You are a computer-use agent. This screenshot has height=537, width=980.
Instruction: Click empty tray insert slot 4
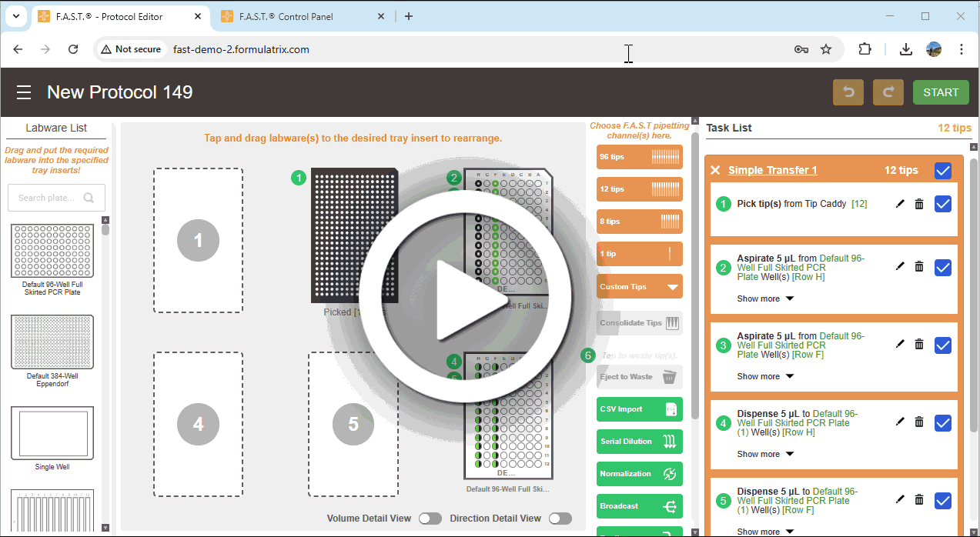[198, 424]
